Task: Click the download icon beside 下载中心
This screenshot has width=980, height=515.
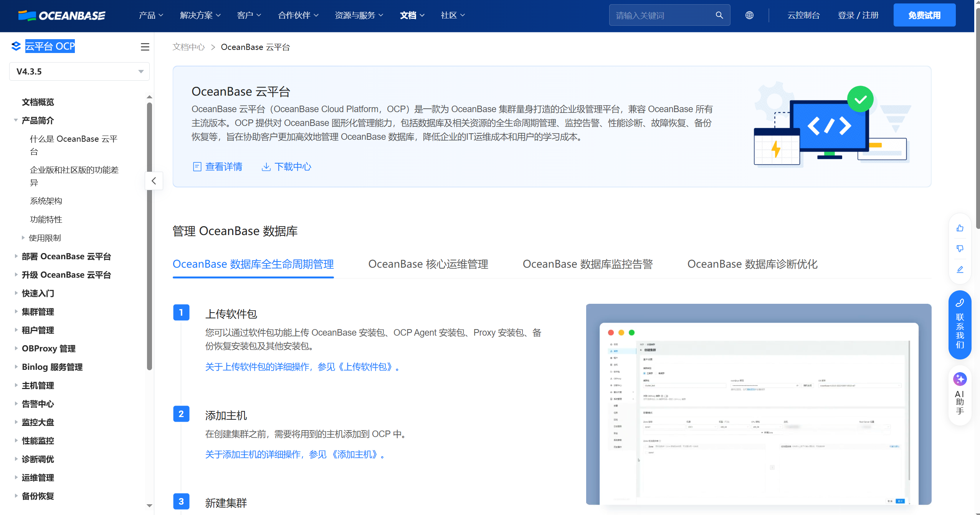Action: pos(266,167)
